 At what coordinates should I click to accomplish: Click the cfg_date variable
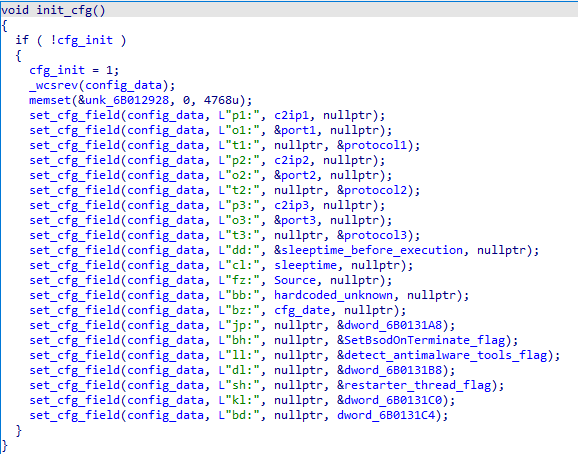click(302, 310)
